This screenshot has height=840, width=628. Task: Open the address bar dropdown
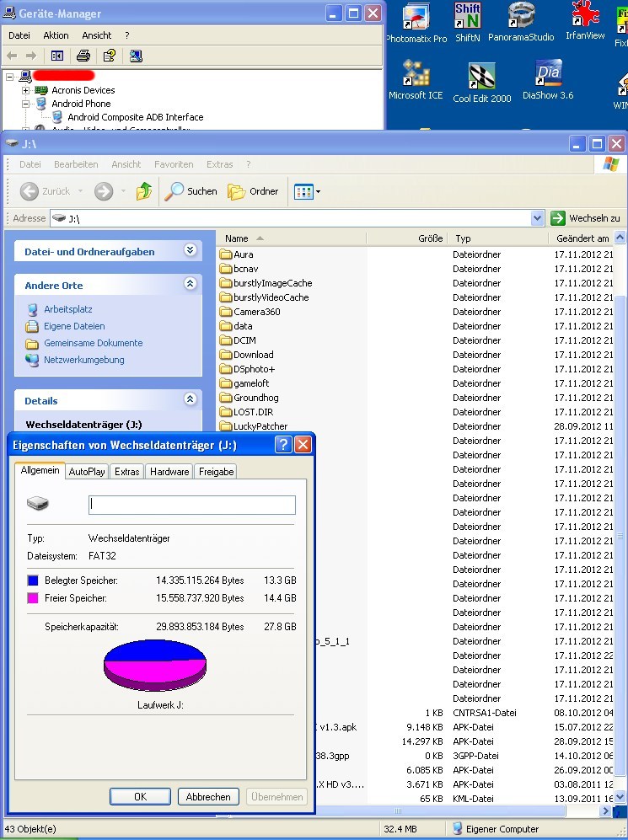538,218
